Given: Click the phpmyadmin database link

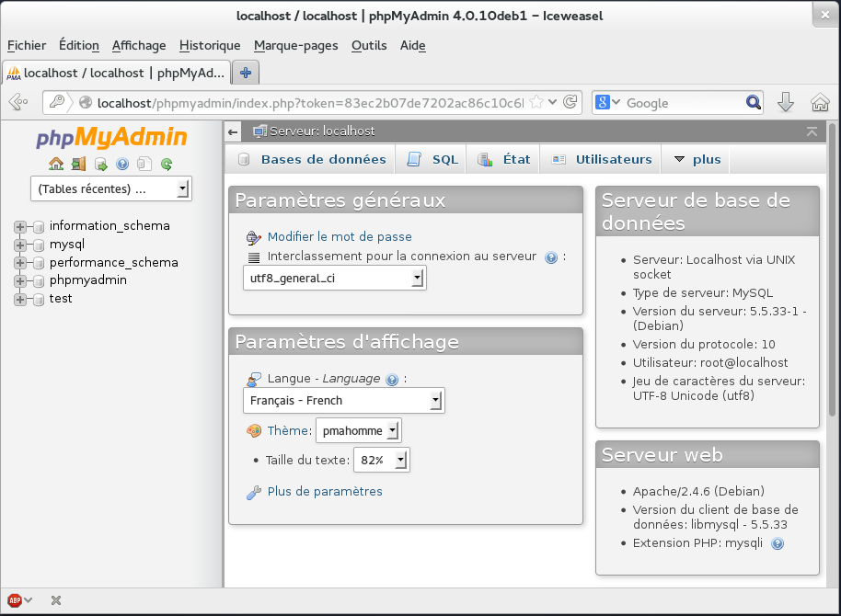Looking at the screenshot, I should click(x=88, y=279).
